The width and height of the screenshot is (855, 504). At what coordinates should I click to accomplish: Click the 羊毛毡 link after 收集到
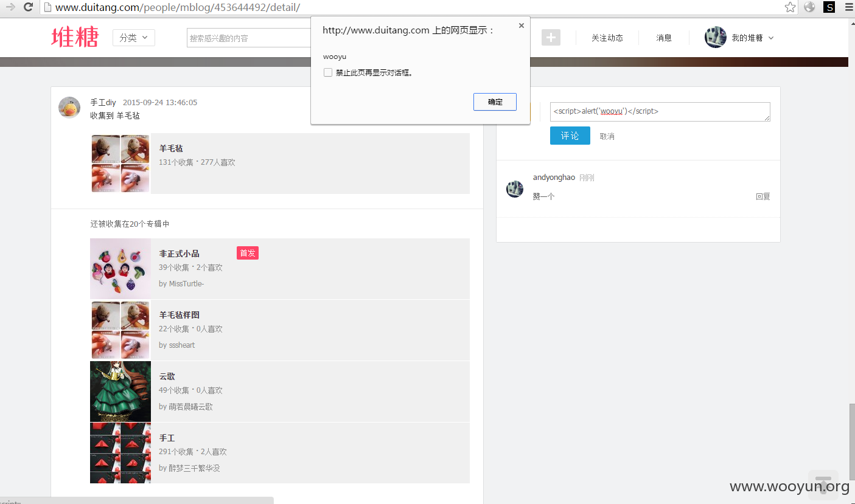point(128,115)
